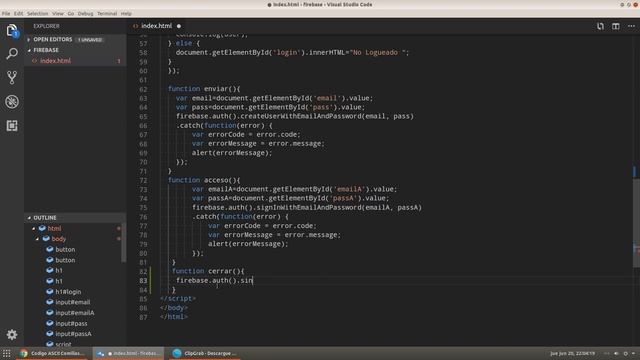Open the Debug view in activity bar
Screen dimensions: 640x360
12,102
